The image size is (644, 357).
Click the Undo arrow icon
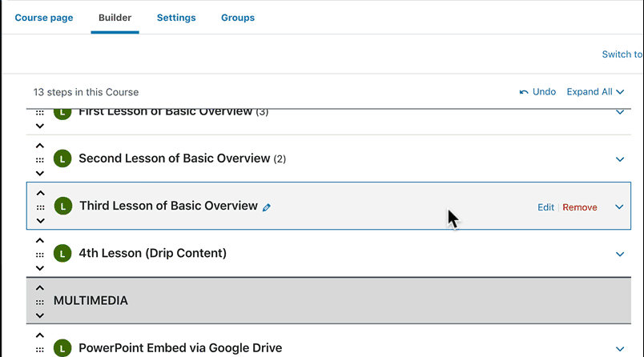click(x=524, y=92)
